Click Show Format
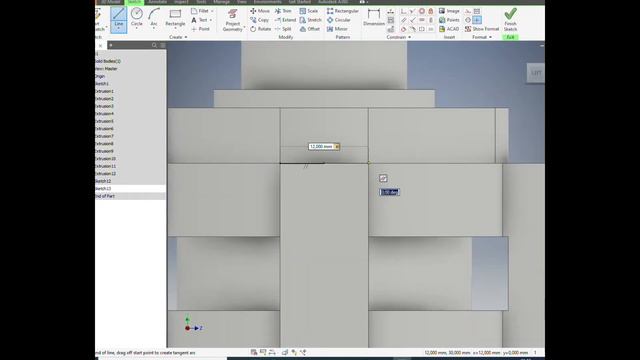The image size is (640, 360). [x=482, y=29]
